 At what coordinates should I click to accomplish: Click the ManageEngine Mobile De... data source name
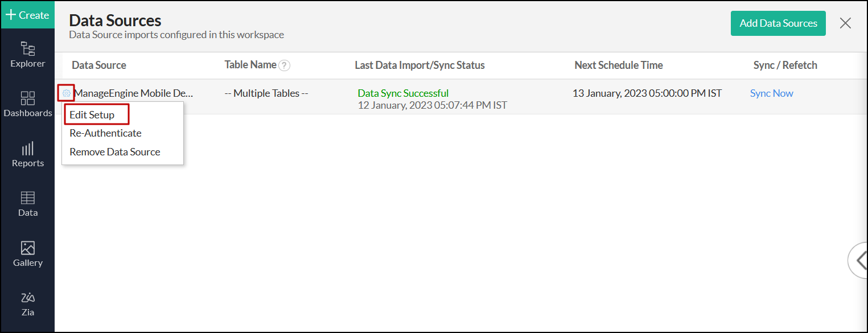pos(134,93)
